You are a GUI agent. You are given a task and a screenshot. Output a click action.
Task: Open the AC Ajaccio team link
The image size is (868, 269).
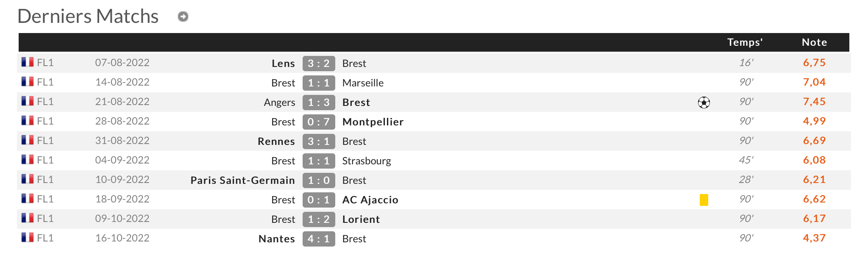tap(370, 200)
